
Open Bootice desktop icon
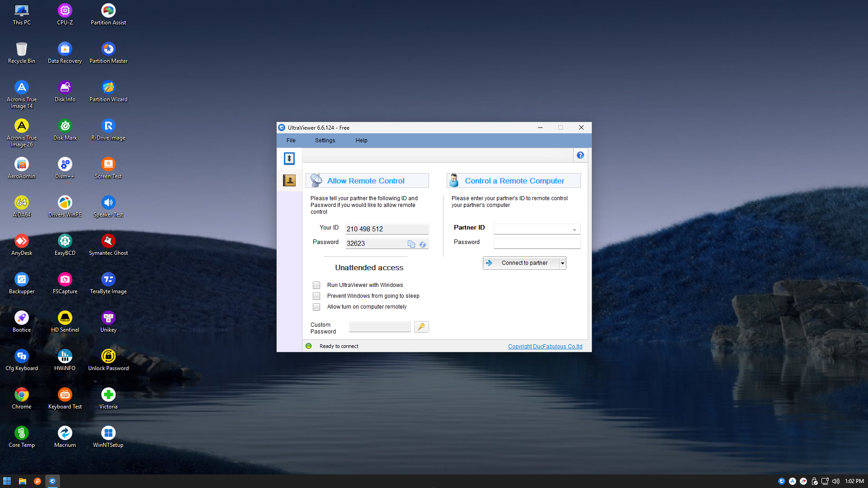click(22, 322)
